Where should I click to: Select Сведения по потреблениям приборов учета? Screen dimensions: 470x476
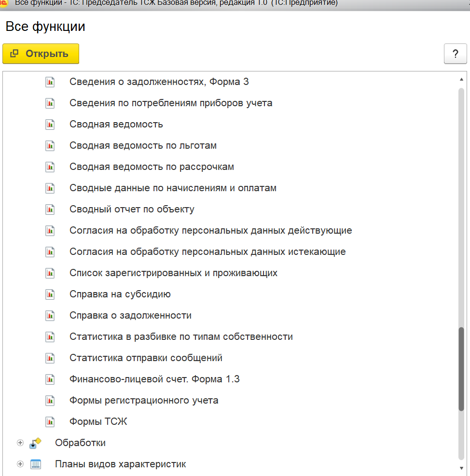click(x=171, y=103)
